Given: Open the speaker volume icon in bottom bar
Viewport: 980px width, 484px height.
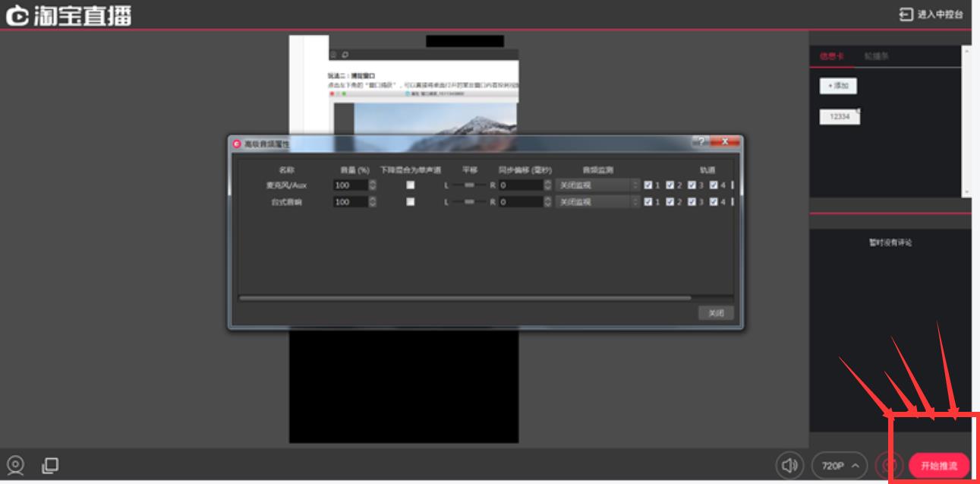Looking at the screenshot, I should coord(790,465).
